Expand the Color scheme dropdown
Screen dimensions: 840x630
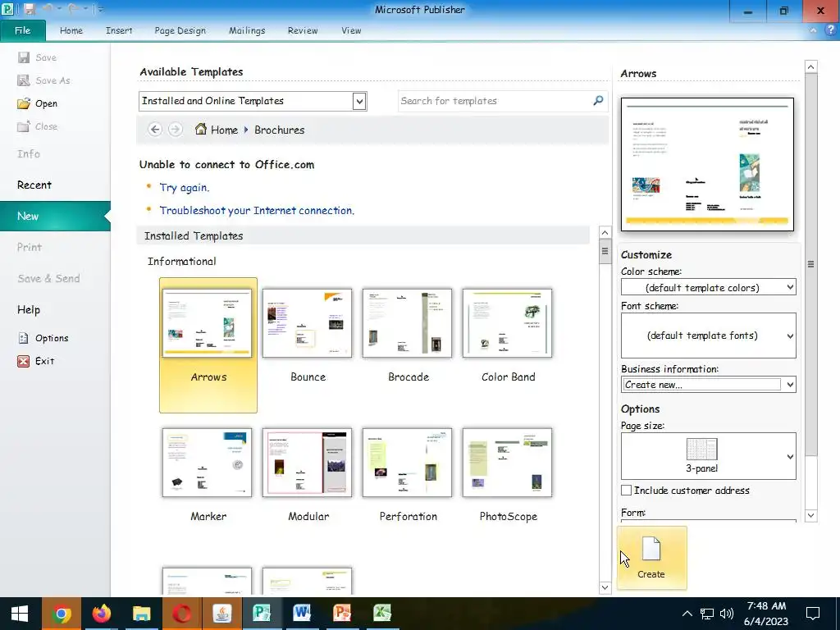click(x=790, y=287)
